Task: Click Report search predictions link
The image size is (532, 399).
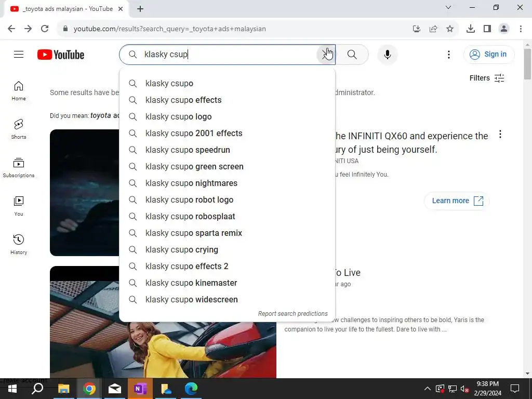Action: (x=293, y=313)
